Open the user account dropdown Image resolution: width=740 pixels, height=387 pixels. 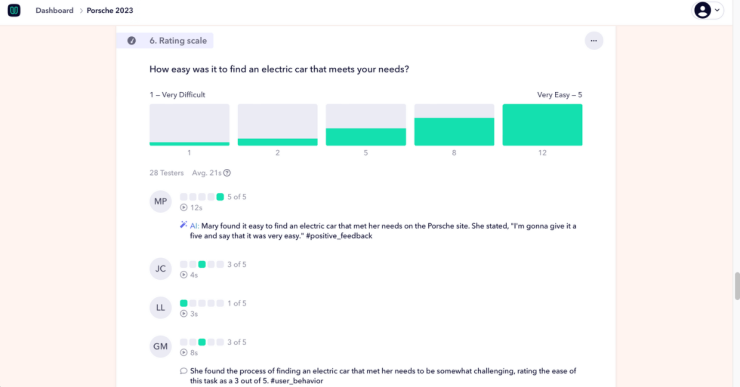point(707,10)
